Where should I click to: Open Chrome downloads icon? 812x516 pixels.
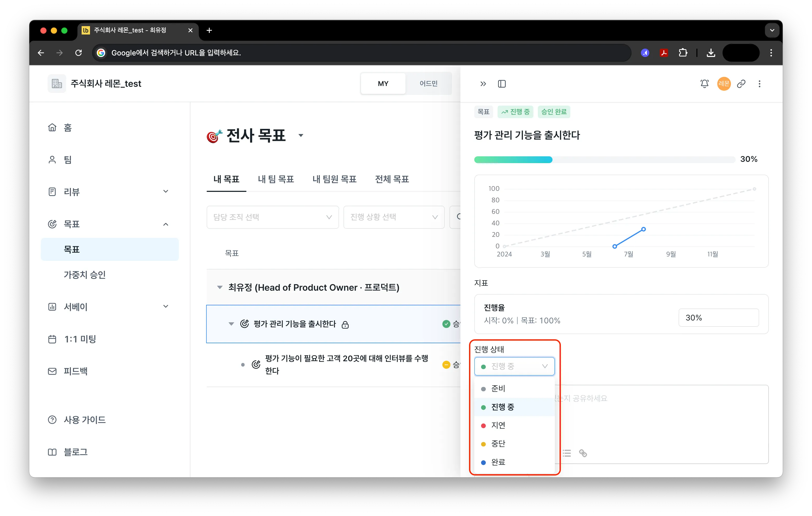[710, 53]
